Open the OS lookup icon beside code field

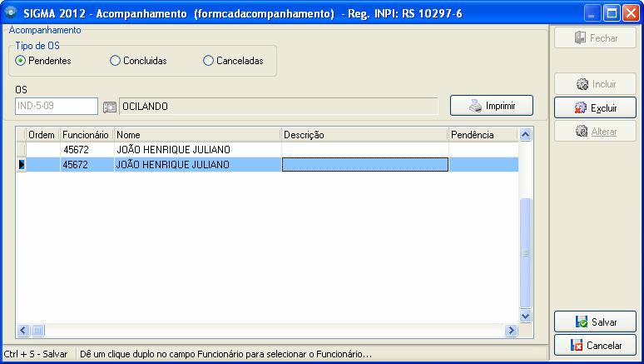110,107
